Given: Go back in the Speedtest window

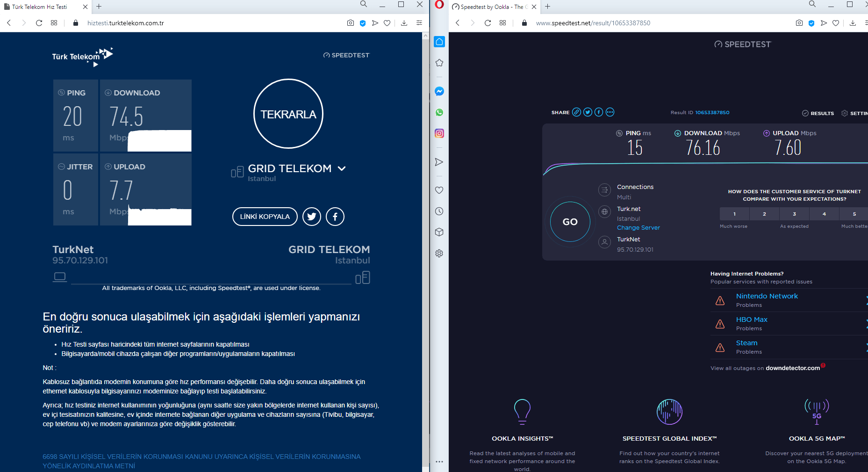Looking at the screenshot, I should [x=458, y=23].
